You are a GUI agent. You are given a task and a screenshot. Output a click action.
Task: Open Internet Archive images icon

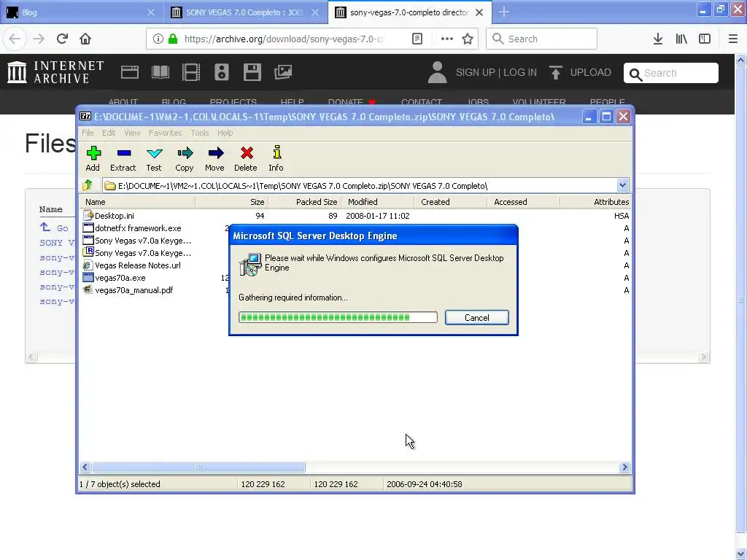283,72
